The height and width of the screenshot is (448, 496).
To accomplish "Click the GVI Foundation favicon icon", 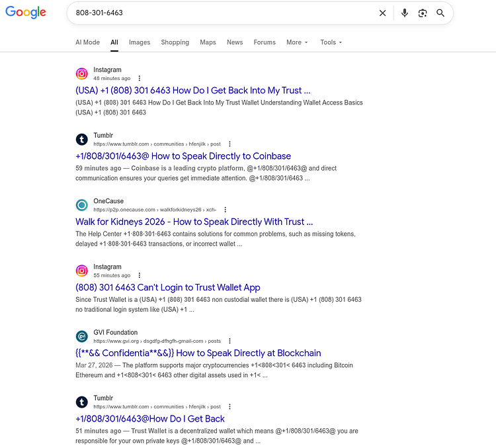I will click(x=81, y=336).
